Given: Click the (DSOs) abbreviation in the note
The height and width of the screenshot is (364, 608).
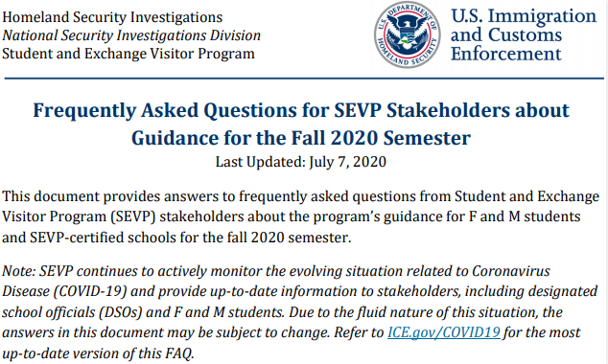Looking at the screenshot, I should [x=121, y=312].
